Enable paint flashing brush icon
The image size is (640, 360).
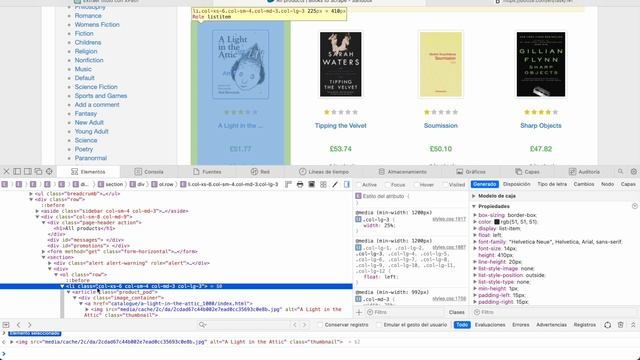335,184
